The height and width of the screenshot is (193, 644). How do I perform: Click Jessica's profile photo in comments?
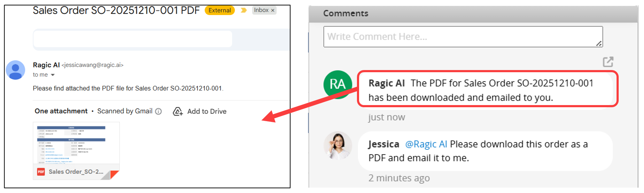(x=338, y=145)
